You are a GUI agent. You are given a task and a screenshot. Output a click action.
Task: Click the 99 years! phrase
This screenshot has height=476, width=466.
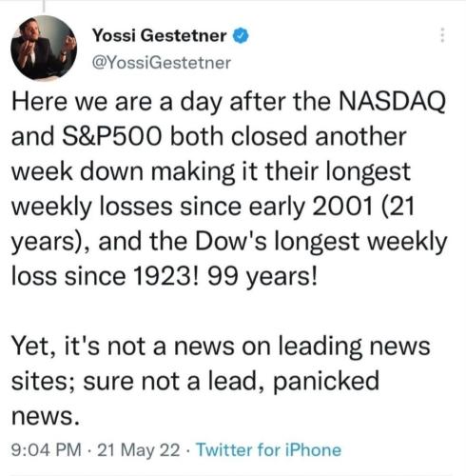(x=262, y=276)
